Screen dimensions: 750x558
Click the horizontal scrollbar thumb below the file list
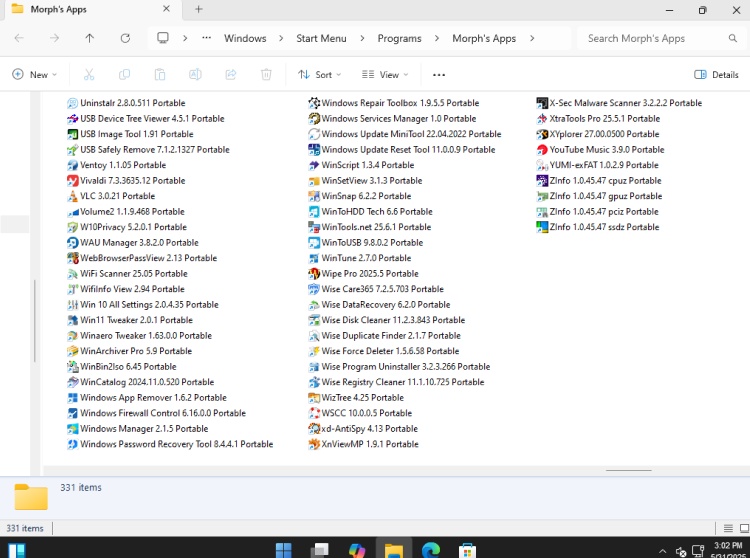629,470
